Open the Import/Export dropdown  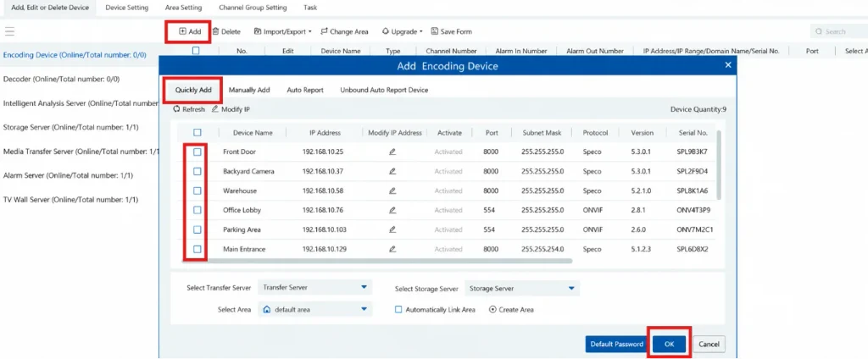[283, 31]
